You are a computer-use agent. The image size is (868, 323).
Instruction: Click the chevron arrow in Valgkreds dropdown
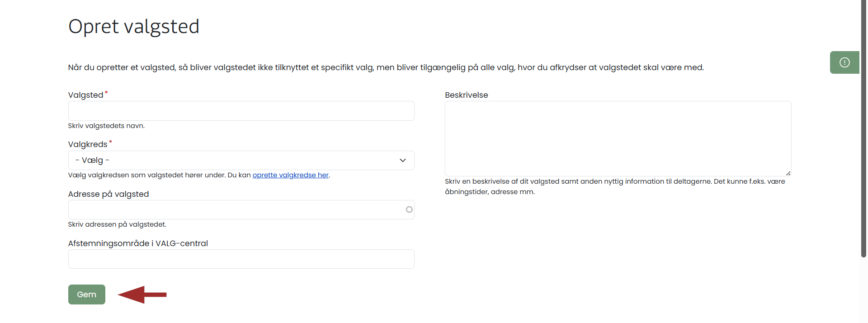click(402, 161)
